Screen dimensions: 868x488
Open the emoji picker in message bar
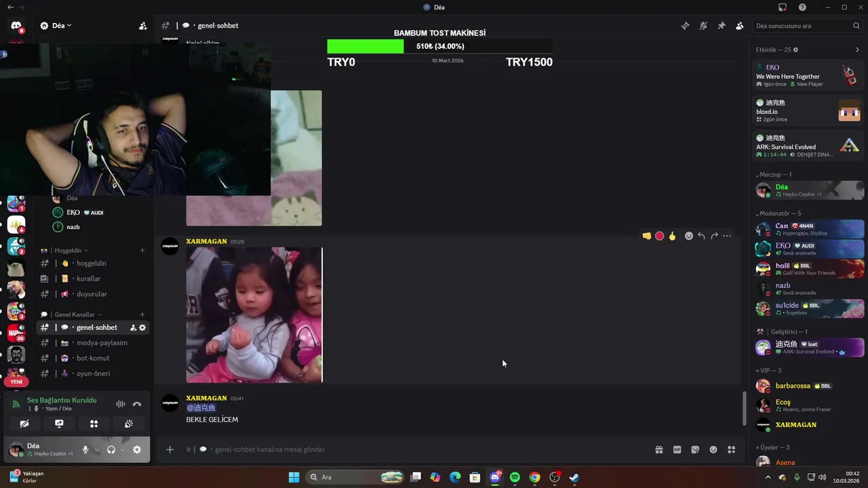click(x=713, y=449)
